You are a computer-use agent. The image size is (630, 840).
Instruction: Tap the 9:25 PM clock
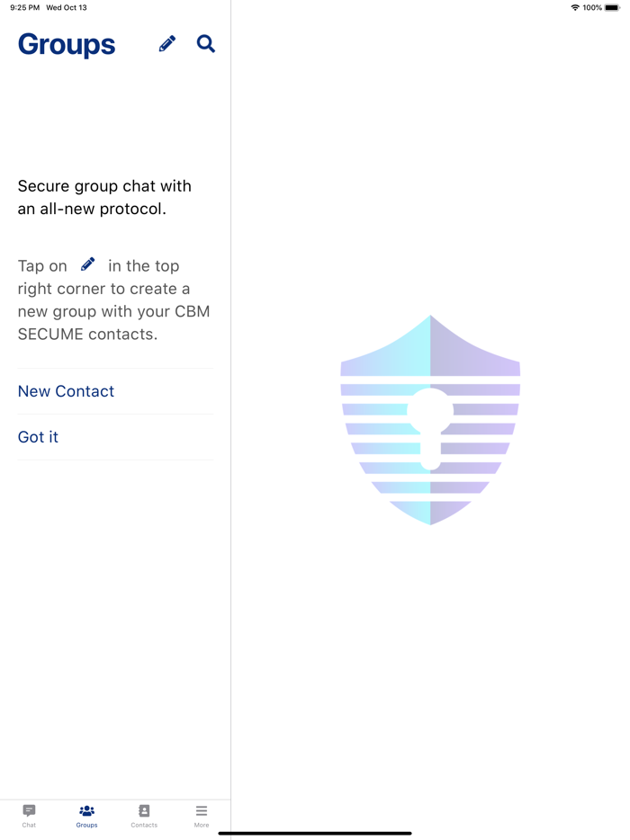pyautogui.click(x=24, y=8)
